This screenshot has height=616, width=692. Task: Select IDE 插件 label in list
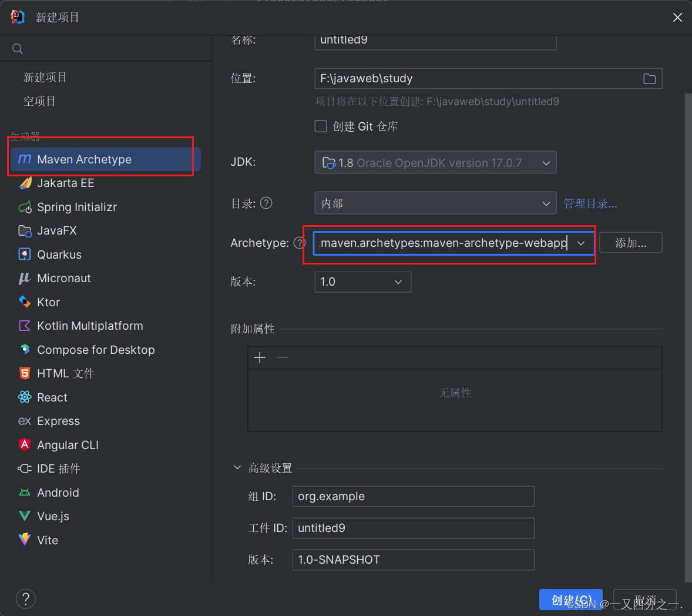(x=59, y=468)
